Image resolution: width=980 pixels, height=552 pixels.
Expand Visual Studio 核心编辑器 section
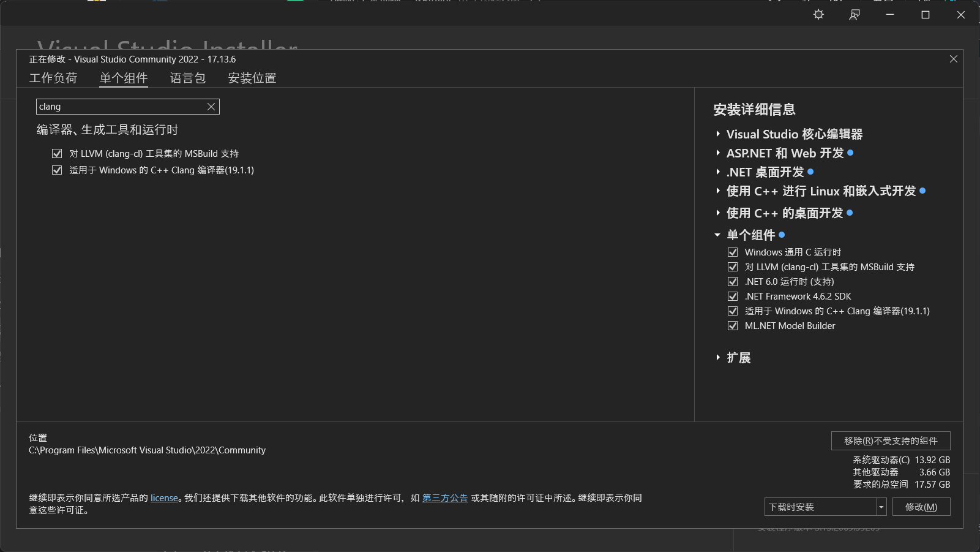tap(718, 134)
